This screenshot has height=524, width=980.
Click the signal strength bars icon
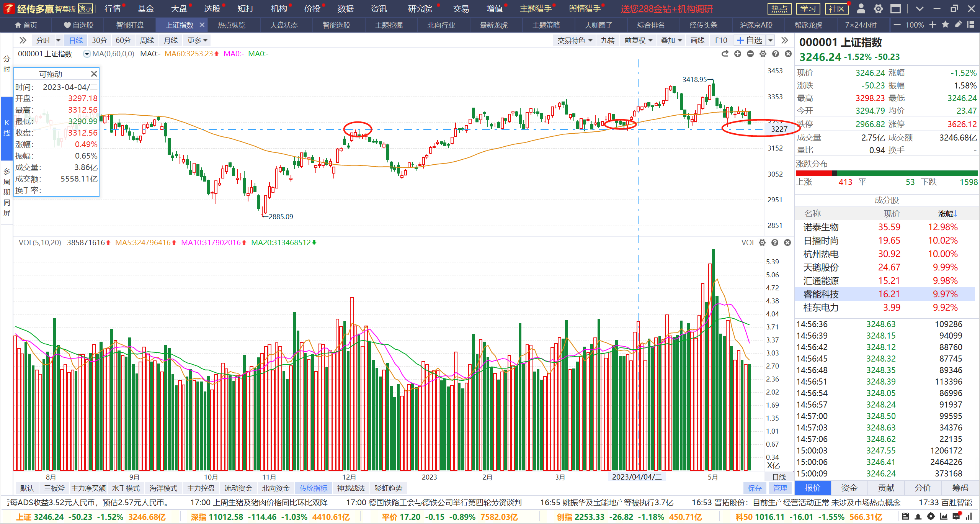coord(969,516)
